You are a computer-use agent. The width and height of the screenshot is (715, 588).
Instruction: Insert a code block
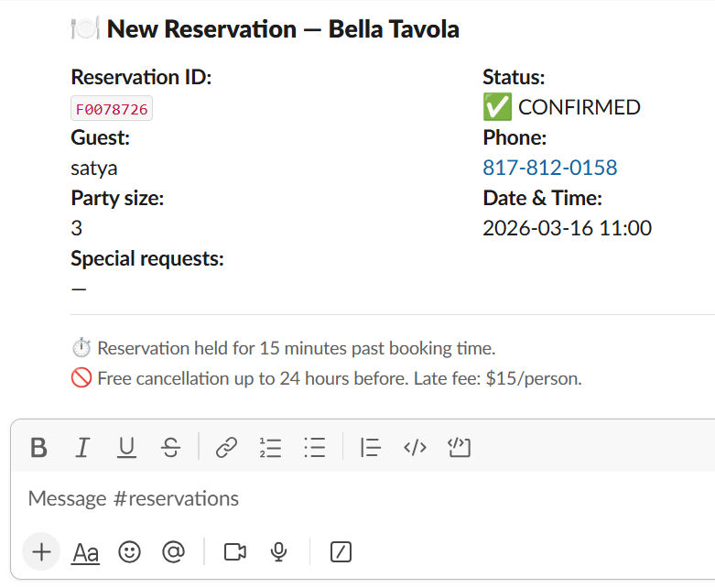459,447
